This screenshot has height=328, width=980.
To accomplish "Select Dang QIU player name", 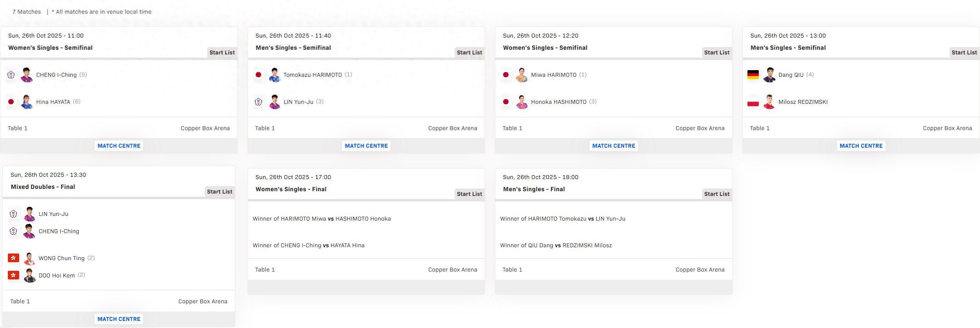I will [791, 75].
